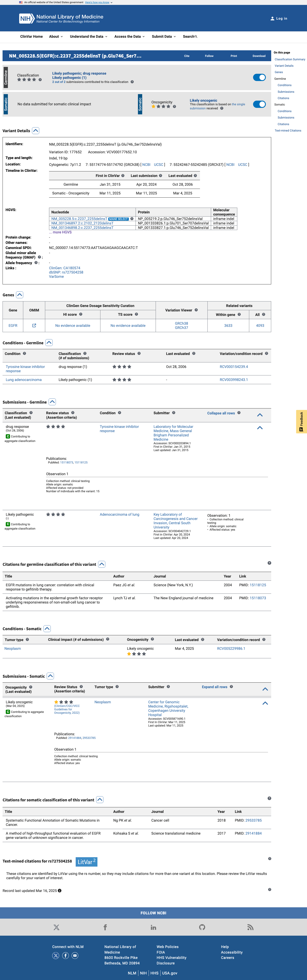Viewport: 307px width, 980px height.
Task: Click the Log in user icon
Action: [x=272, y=19]
